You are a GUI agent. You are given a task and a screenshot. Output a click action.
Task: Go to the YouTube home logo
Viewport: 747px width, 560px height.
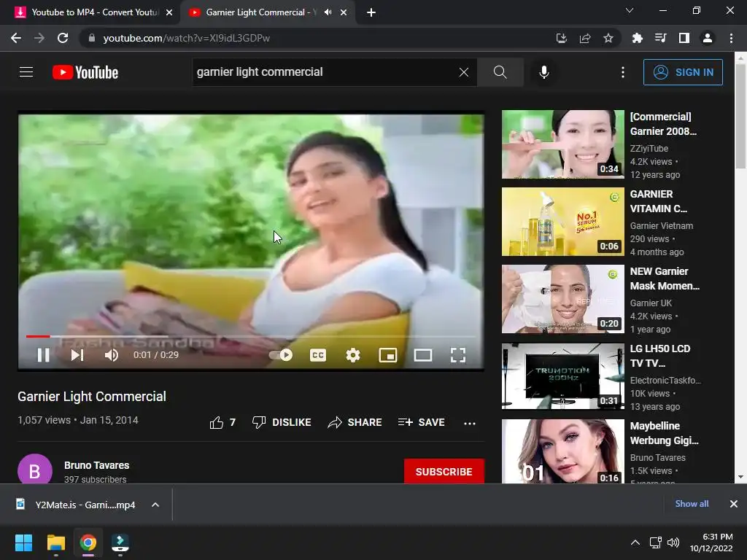pyautogui.click(x=85, y=72)
